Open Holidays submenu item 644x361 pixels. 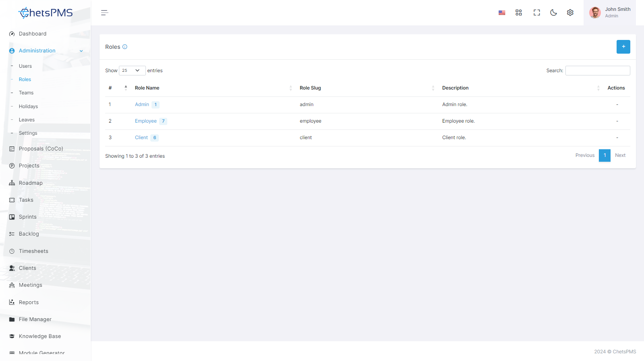point(28,106)
